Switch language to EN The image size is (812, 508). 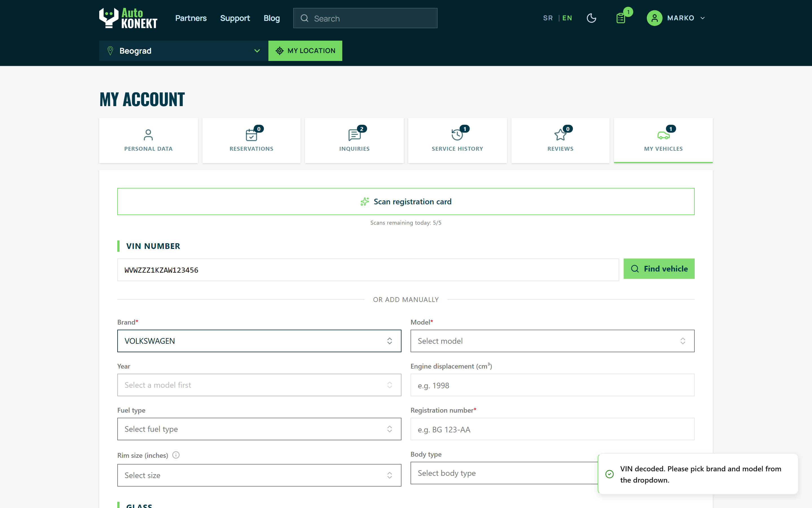point(567,18)
